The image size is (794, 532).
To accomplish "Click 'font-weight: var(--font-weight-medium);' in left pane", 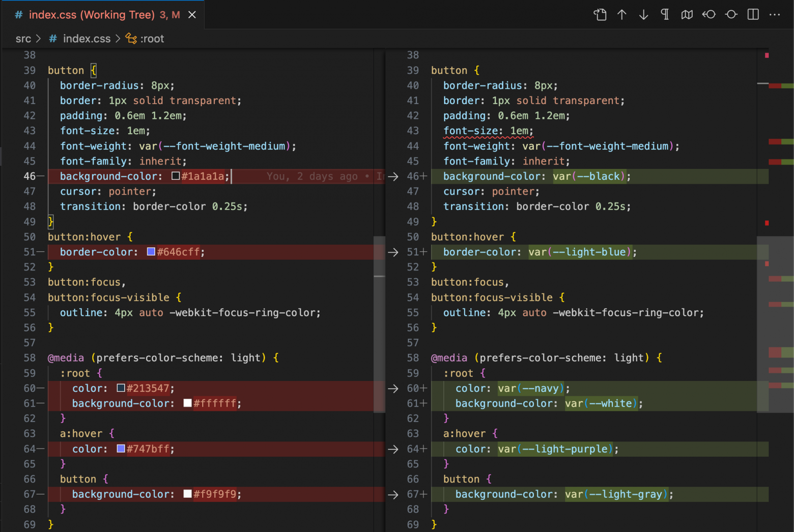I will [x=178, y=146].
